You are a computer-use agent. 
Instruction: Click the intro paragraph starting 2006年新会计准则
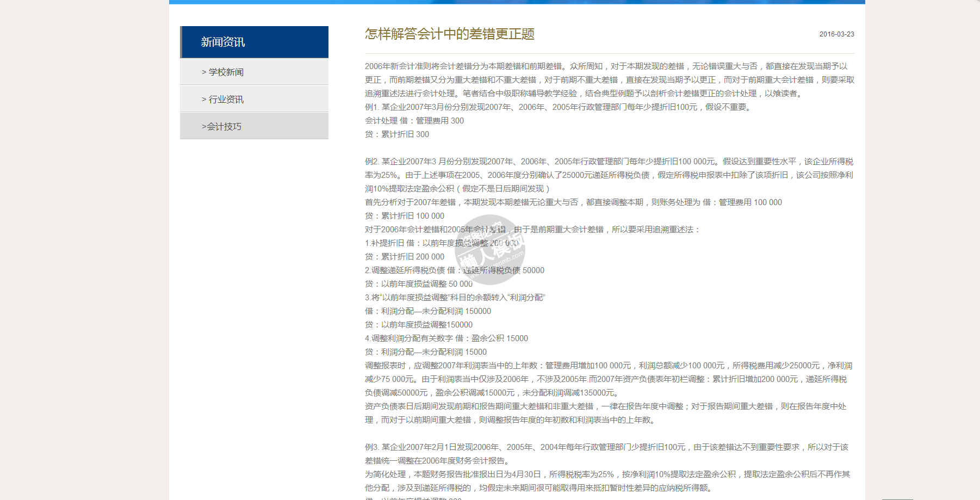click(x=609, y=79)
